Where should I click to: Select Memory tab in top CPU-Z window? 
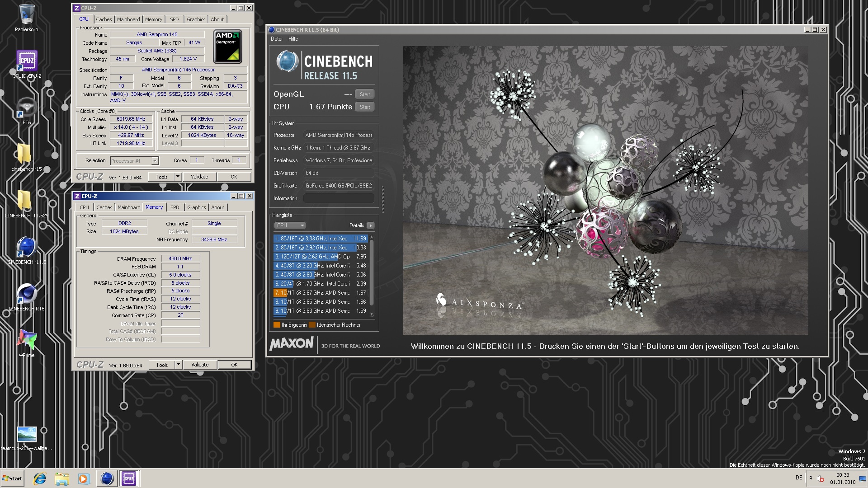(x=154, y=19)
